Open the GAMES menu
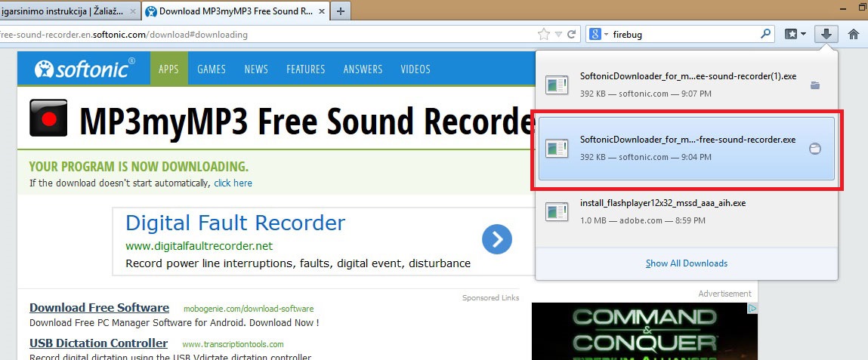 click(212, 69)
